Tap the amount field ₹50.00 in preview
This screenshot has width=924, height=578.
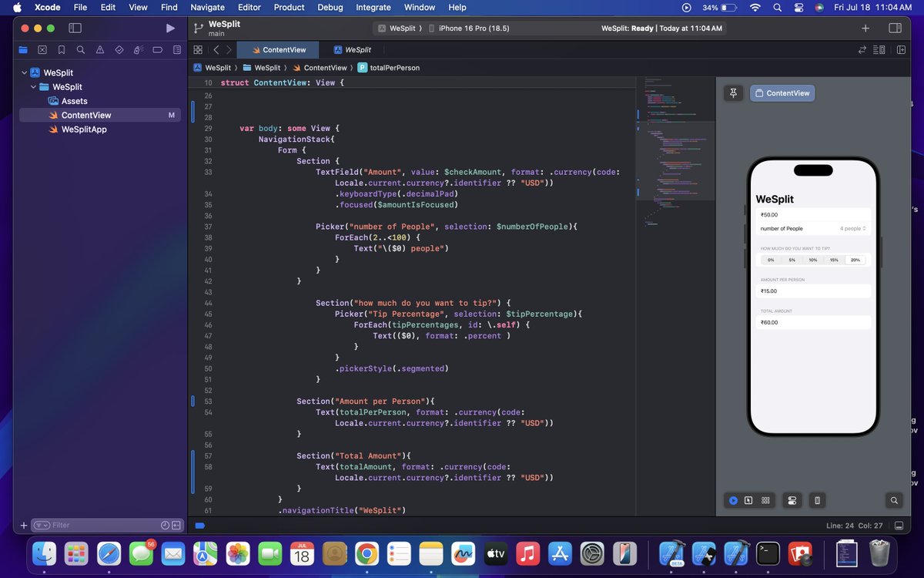(x=813, y=215)
